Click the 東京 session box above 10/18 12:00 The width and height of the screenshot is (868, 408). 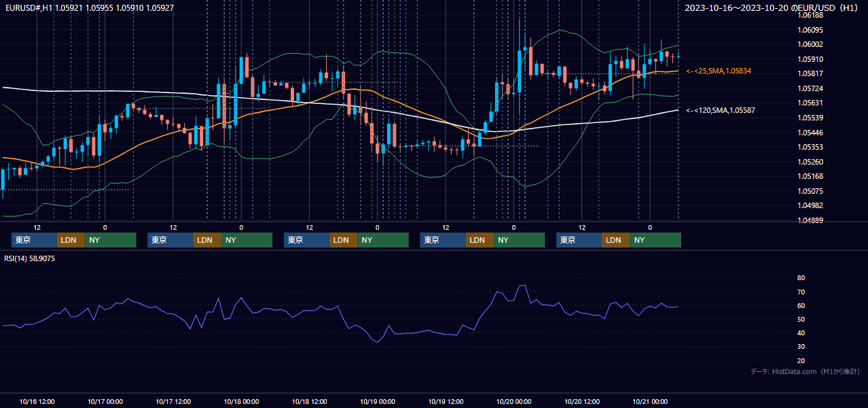307,240
